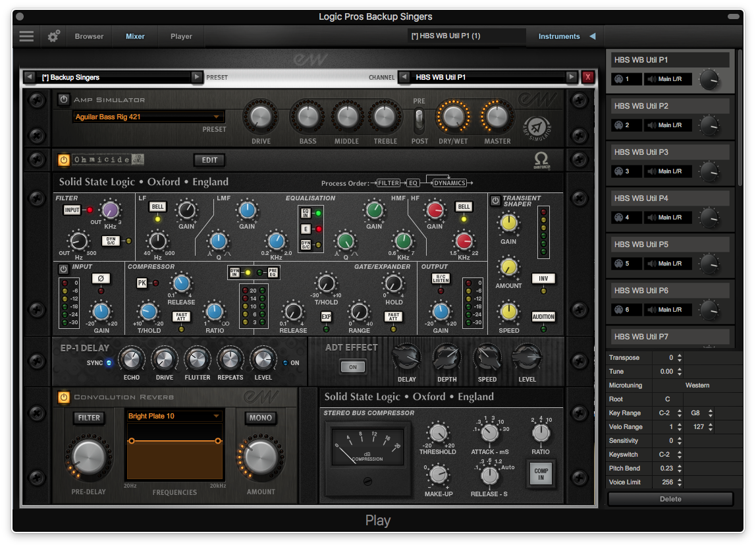Click volume knob of HBS WB Util P4
Image resolution: width=756 pixels, height=547 pixels.
(709, 218)
